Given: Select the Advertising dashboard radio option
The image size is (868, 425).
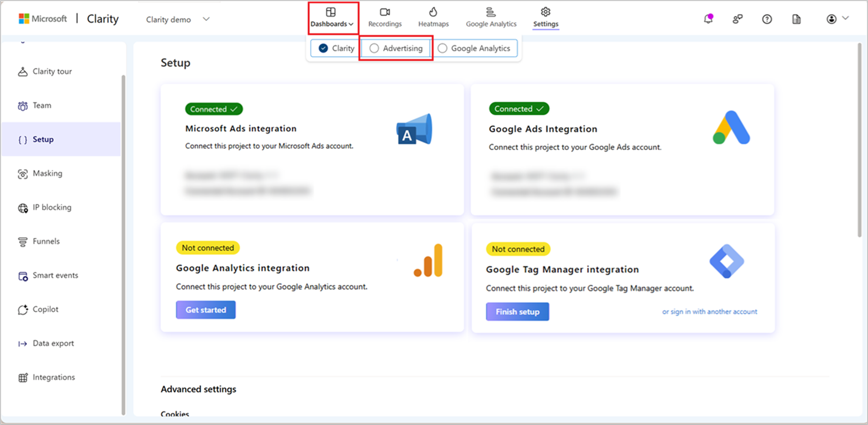Looking at the screenshot, I should [x=396, y=48].
